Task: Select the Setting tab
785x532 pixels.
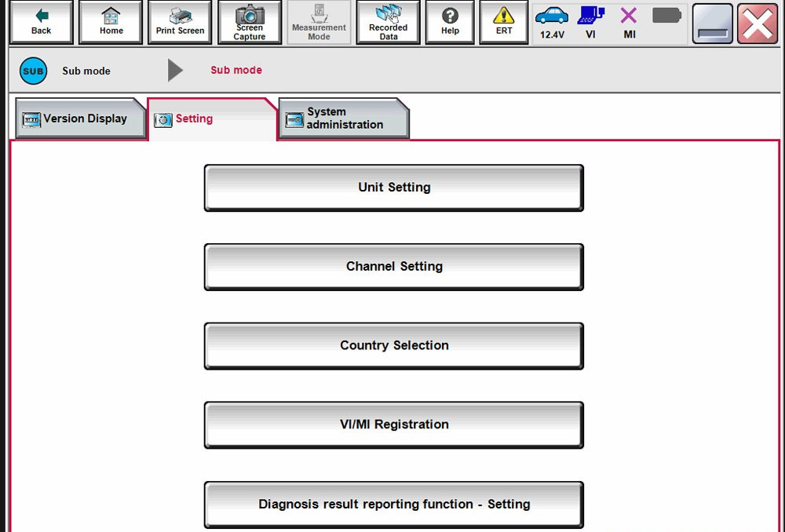Action: pos(192,118)
